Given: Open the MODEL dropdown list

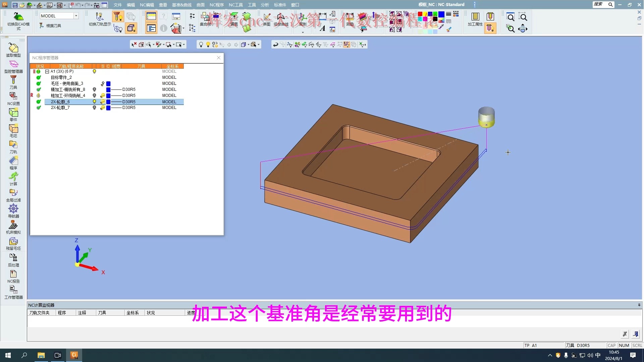Looking at the screenshot, I should click(x=75, y=15).
